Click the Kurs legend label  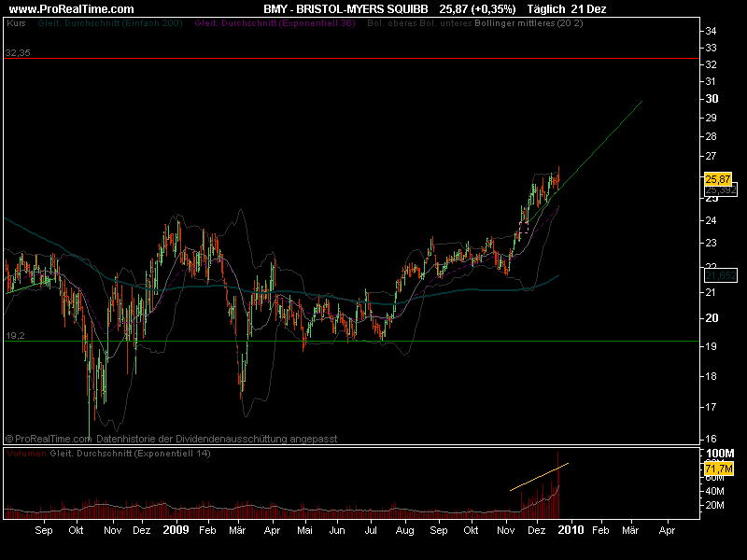[16, 21]
